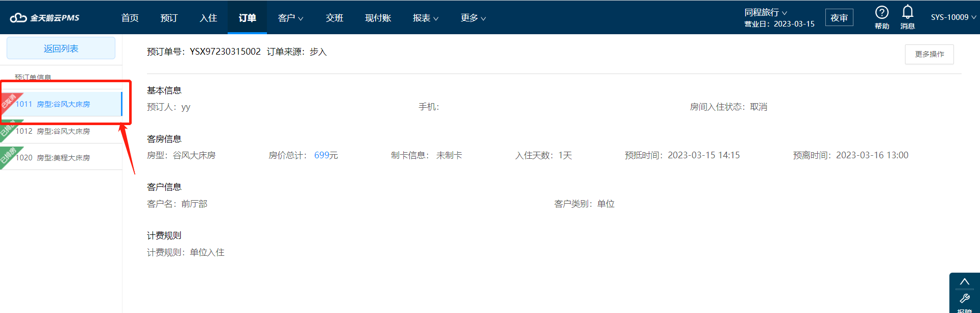Expand the 同程旅行 hotel selector
The width and height of the screenshot is (980, 313).
tap(766, 12)
